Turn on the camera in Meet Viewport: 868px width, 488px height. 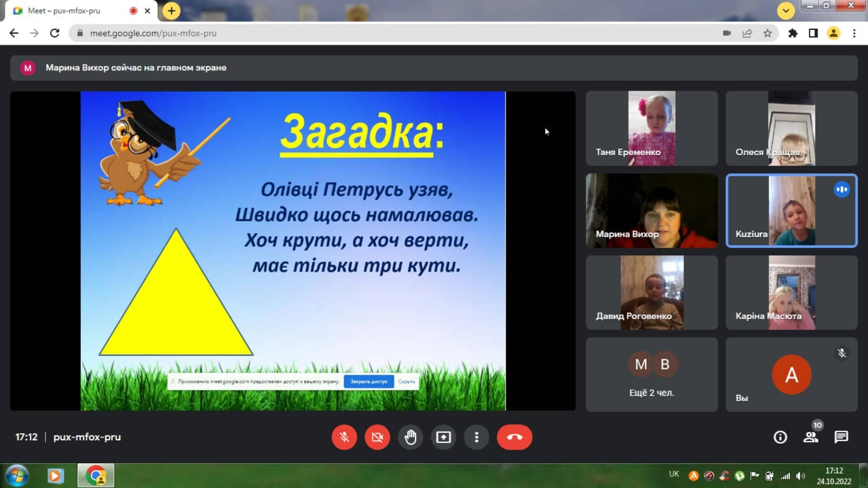[377, 437]
